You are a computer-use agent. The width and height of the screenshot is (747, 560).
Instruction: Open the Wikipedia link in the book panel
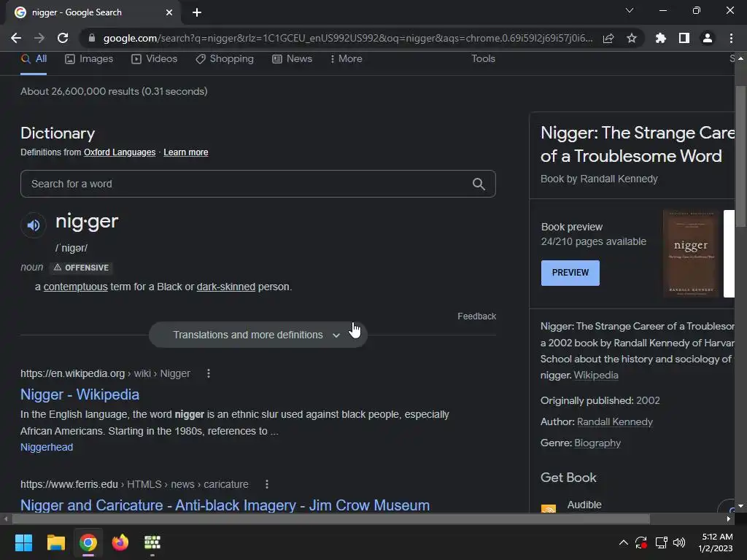click(x=595, y=376)
